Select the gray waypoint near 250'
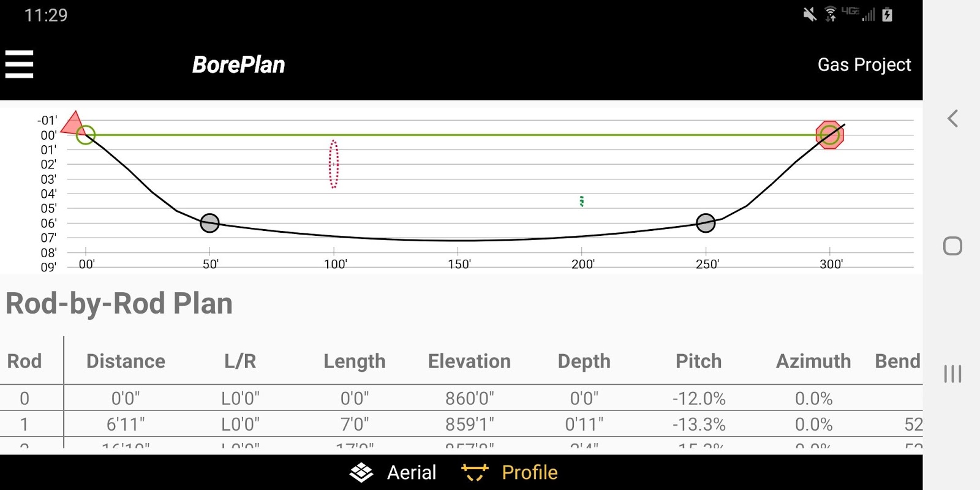This screenshot has height=490, width=980. click(706, 223)
